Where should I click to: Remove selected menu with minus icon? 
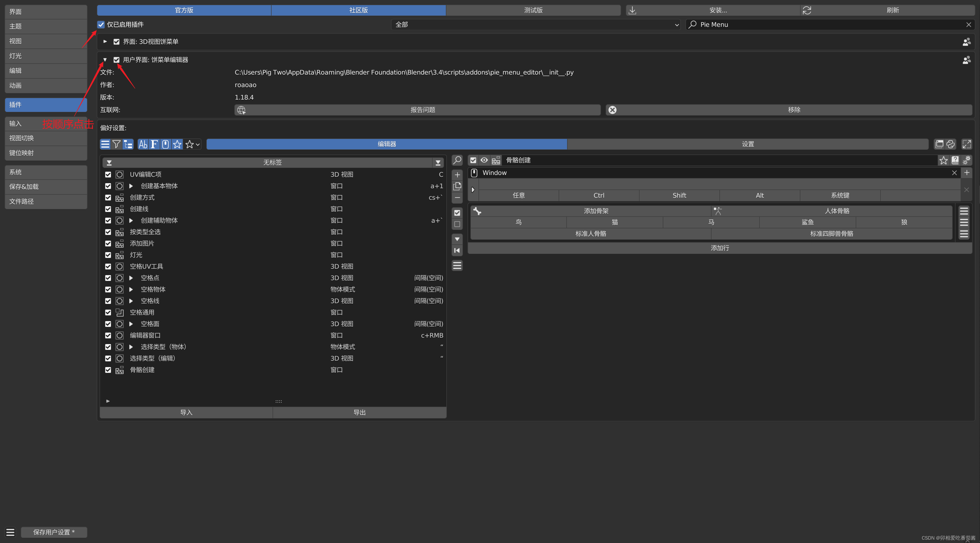coord(457,198)
